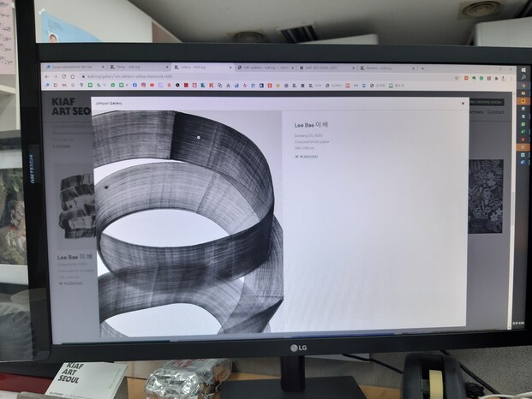Close the Johyun Gallery artwork popup
The width and height of the screenshot is (532, 399).
click(463, 104)
